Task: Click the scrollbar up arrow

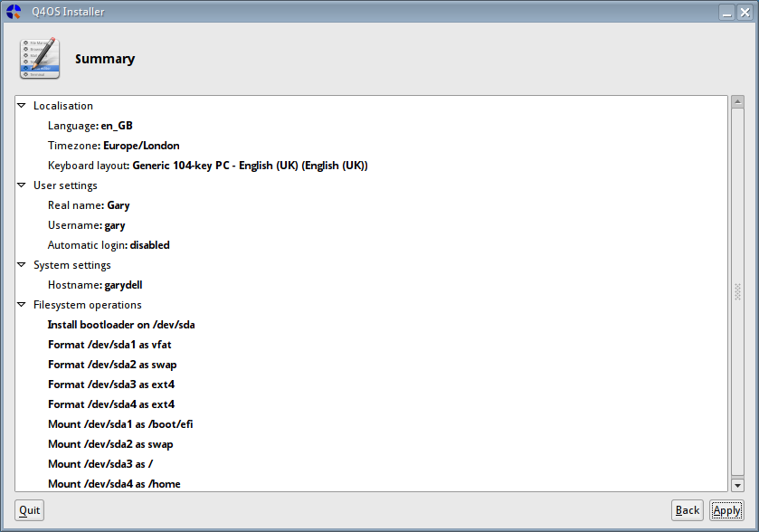Action: [737, 101]
